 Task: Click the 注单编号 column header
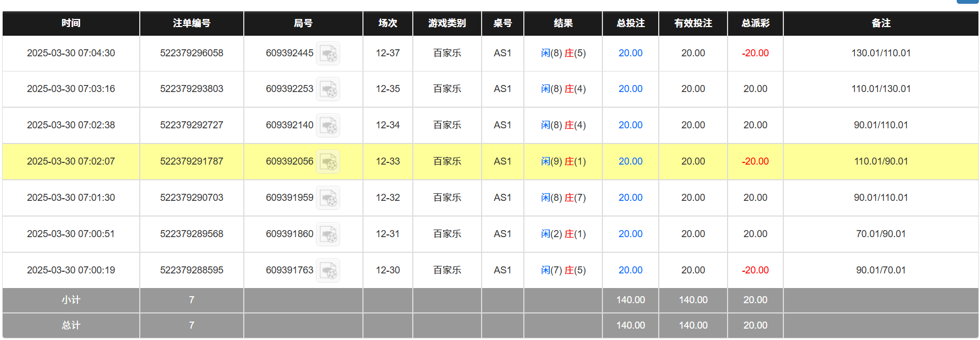(191, 23)
